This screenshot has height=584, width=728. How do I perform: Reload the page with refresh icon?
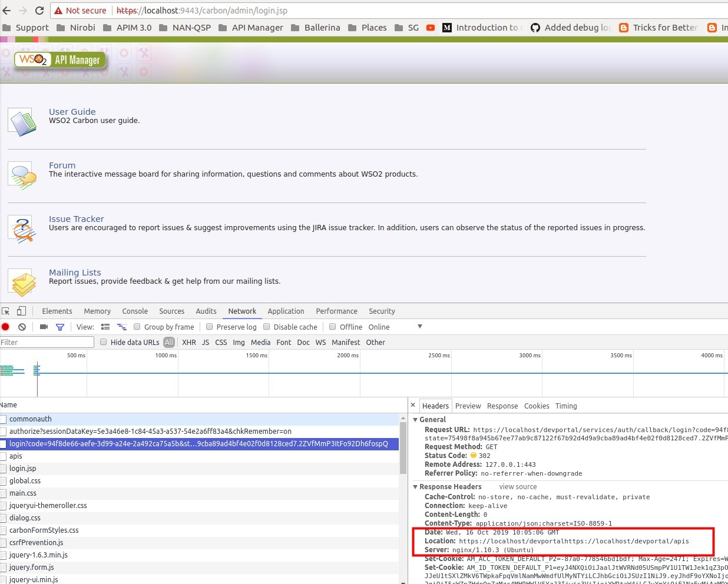click(39, 11)
